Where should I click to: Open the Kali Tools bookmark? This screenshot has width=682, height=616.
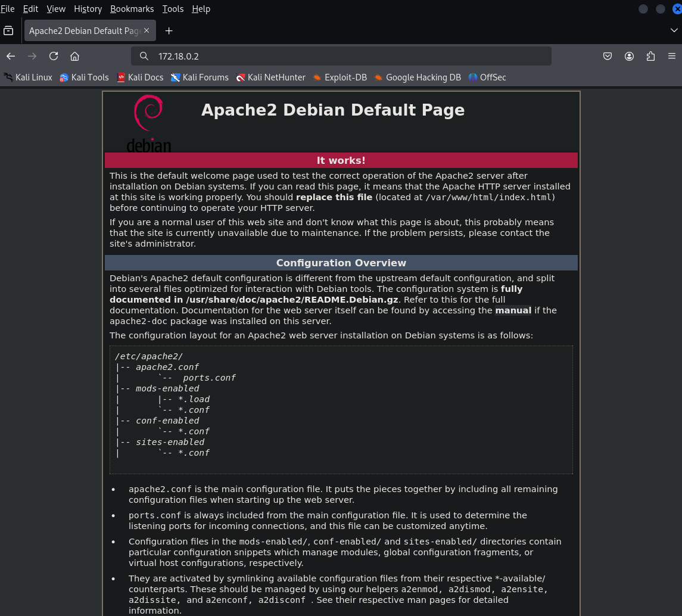85,77
